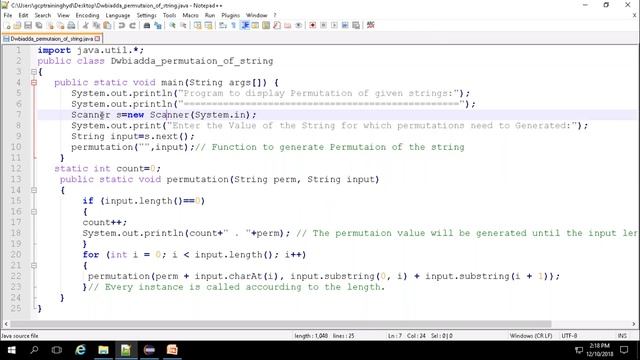This screenshot has width=640, height=360.
Task: Open the Folder as Workspace icon
Action: pyautogui.click(x=287, y=25)
